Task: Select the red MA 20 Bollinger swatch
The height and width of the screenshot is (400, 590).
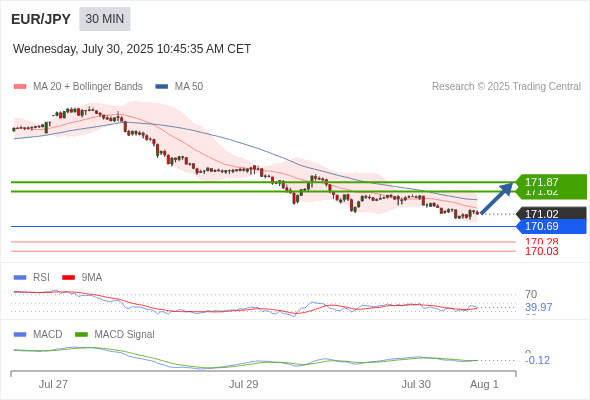Action: coord(20,87)
